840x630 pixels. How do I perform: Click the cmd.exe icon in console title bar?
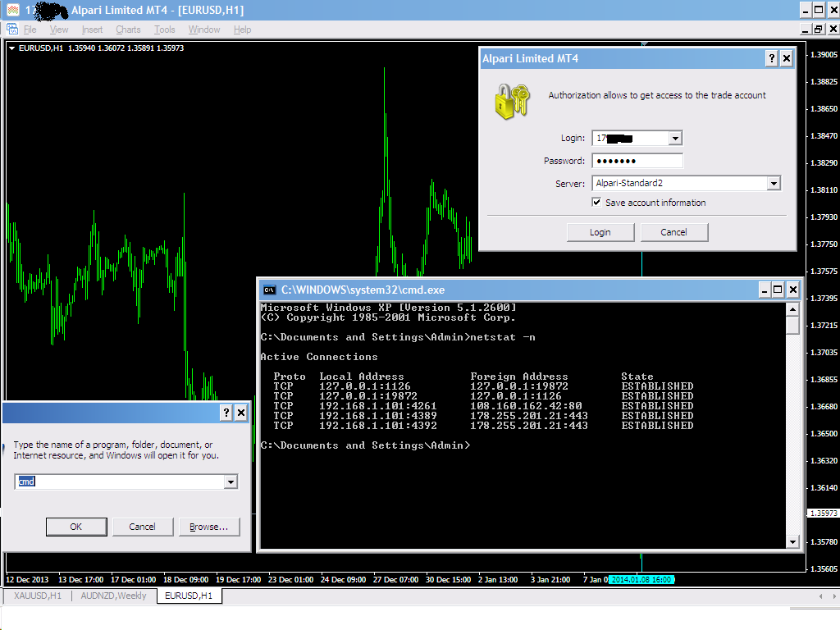(x=269, y=290)
